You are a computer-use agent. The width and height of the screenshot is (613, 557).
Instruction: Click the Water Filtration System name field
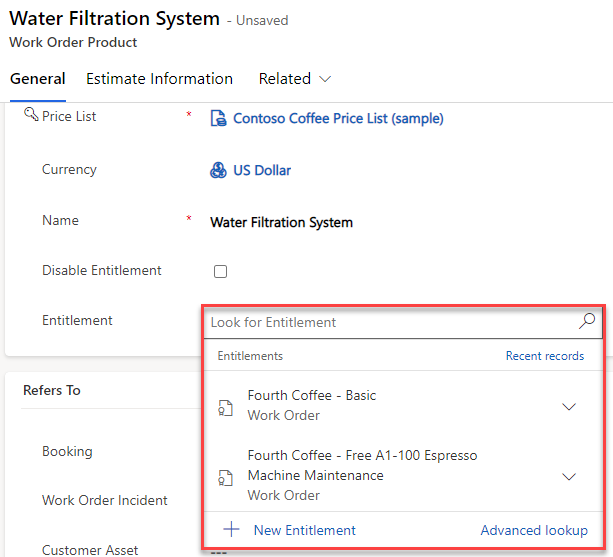pos(281,222)
